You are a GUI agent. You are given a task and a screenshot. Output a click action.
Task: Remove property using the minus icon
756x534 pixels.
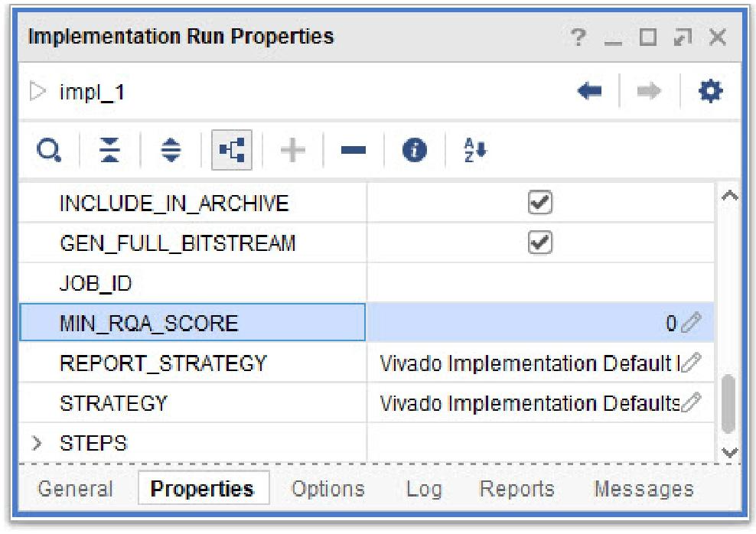click(x=354, y=151)
